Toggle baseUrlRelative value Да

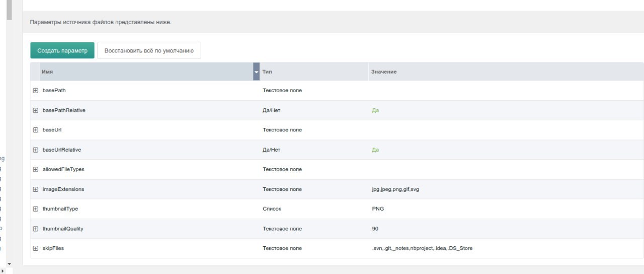[375, 150]
